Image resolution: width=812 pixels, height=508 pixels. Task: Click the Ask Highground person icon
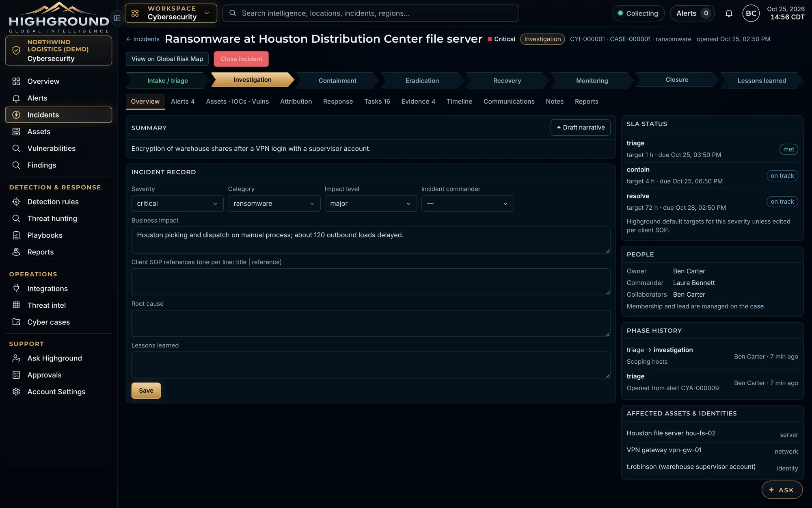pyautogui.click(x=16, y=358)
